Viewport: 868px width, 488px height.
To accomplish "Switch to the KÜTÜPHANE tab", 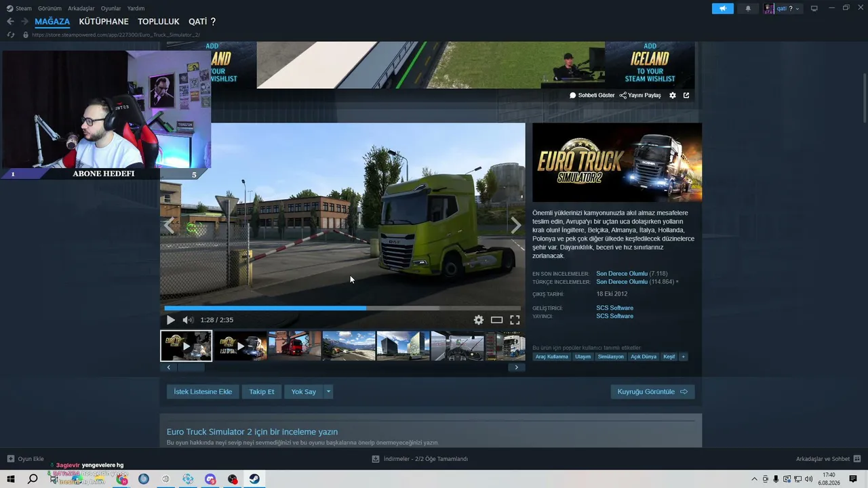I will [103, 22].
